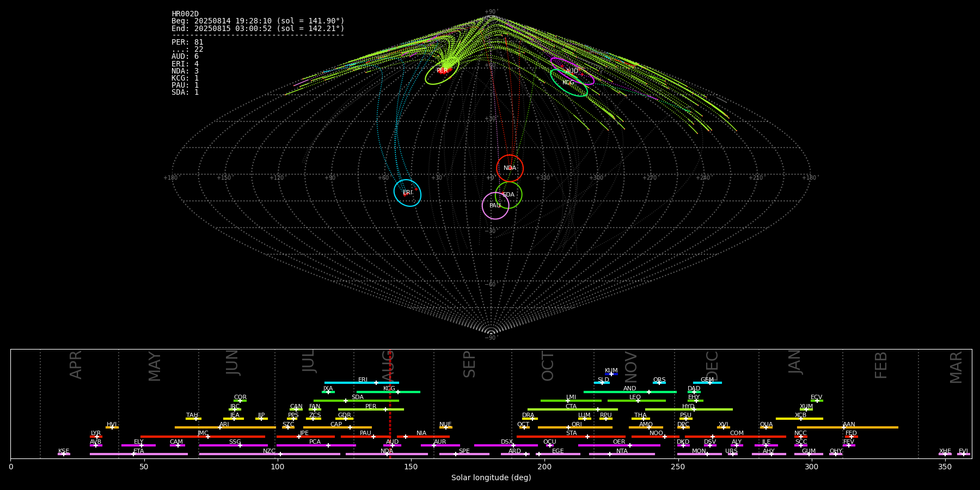
Task: Click the ORI shower bar in timeline
Action: 575,427
